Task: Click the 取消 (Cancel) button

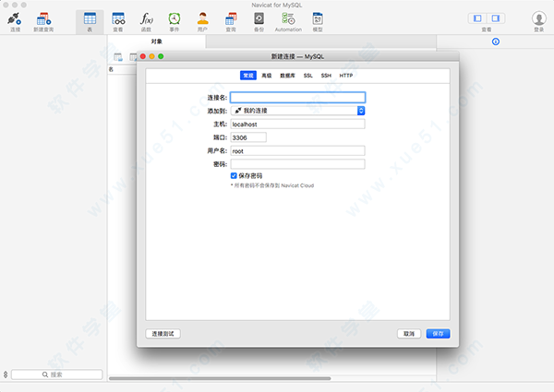Action: coord(409,333)
